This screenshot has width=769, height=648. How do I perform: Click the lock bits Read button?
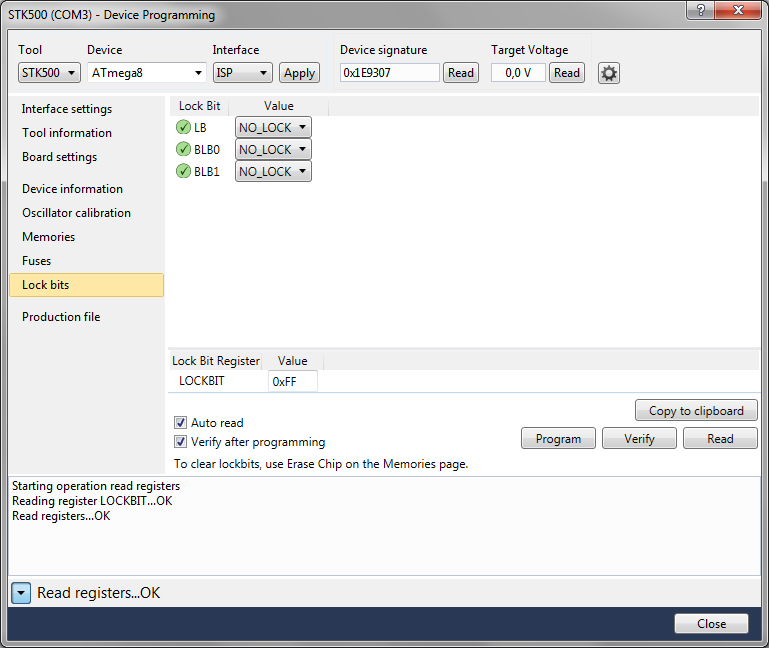click(720, 439)
